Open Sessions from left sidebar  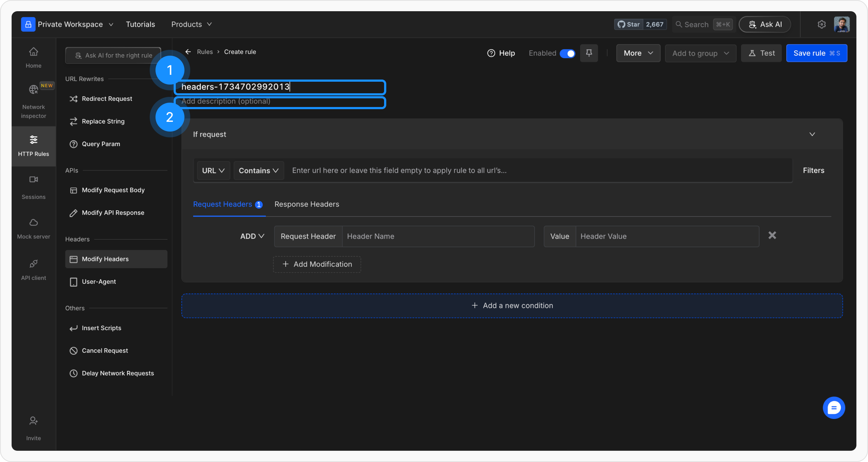tap(33, 187)
